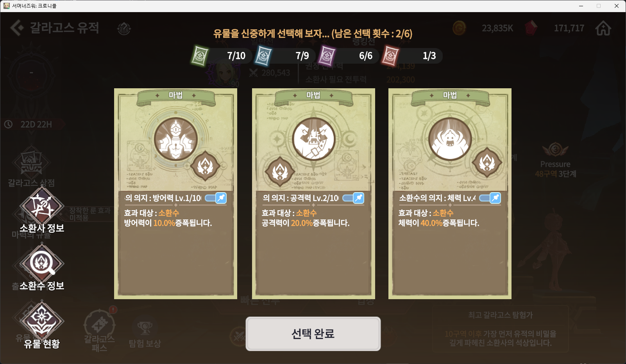
Task: Click the purple relic card counter icon
Action: 327,55
